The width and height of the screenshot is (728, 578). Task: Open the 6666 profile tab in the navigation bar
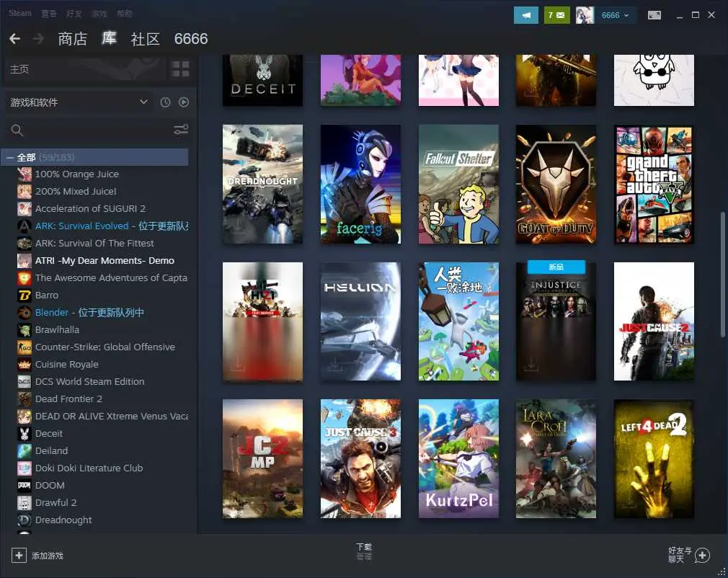coord(191,38)
